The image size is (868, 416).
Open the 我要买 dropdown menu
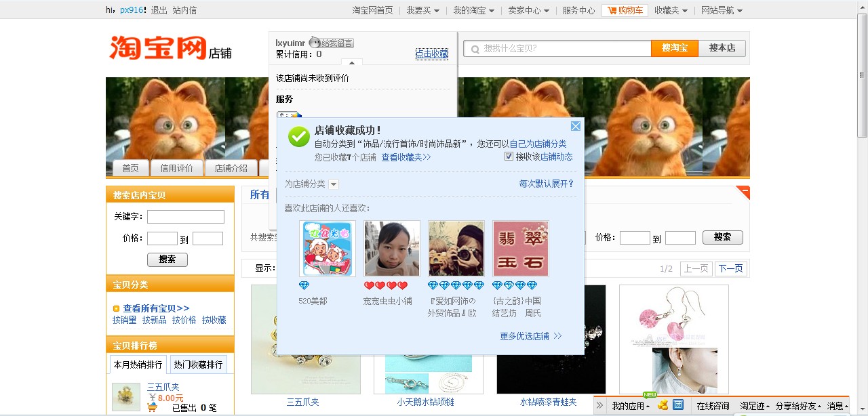pyautogui.click(x=423, y=10)
